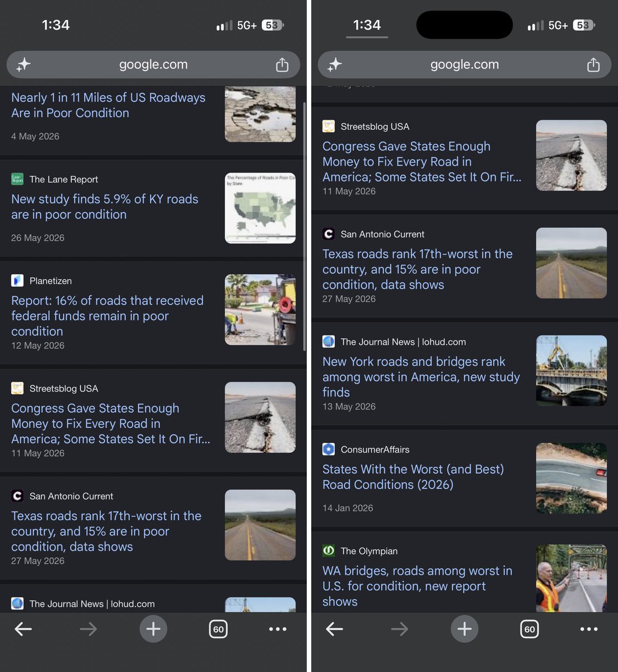Open the 60-tab switcher in left screenshot
The image size is (618, 672).
click(218, 629)
